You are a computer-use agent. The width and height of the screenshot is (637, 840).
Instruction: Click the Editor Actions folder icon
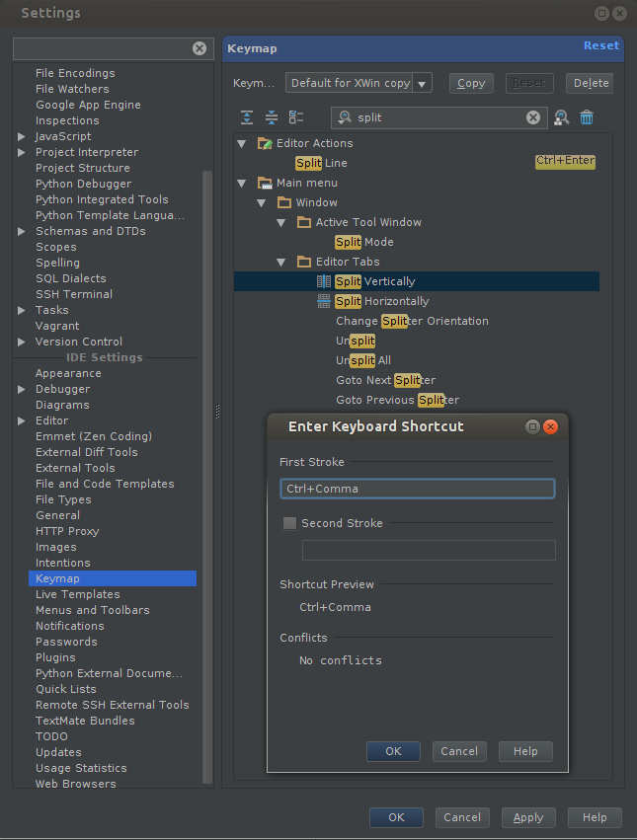[x=265, y=143]
